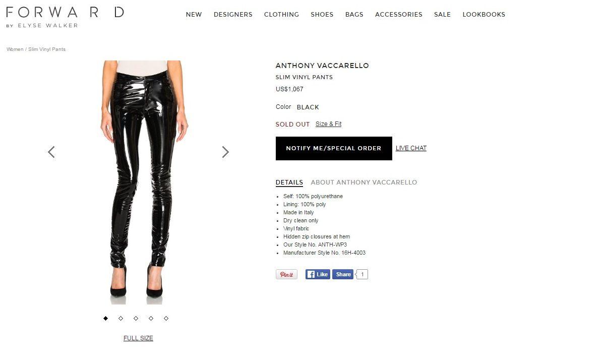Select the third image carousel dot
This screenshot has height=364, width=605.
[x=136, y=318]
